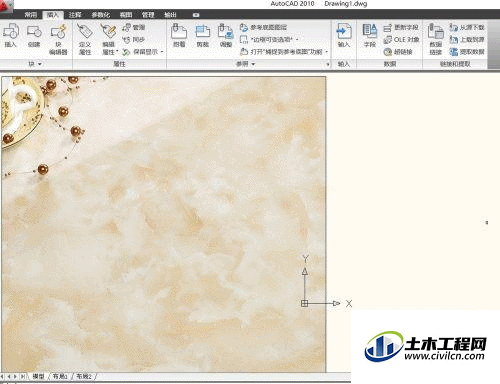Viewport: 500px width, 384px height.
Task: Click the snap-to-underlay (打开捕捉到参考底图功能) icon
Action: click(244, 52)
